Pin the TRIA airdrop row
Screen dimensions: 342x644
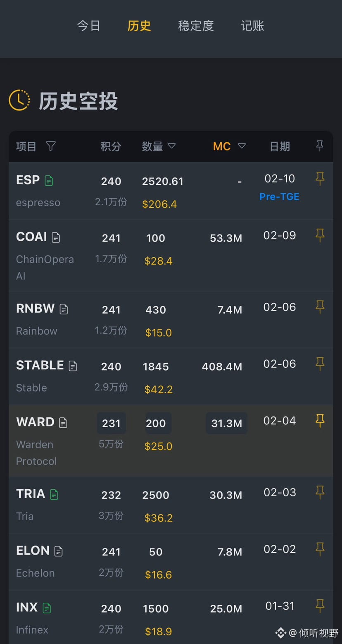point(320,492)
